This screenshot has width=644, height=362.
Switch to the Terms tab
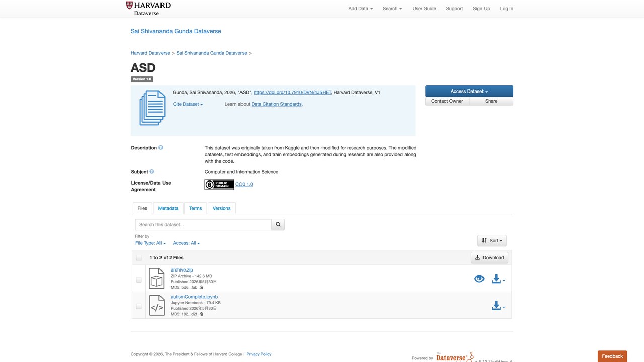coord(196,208)
